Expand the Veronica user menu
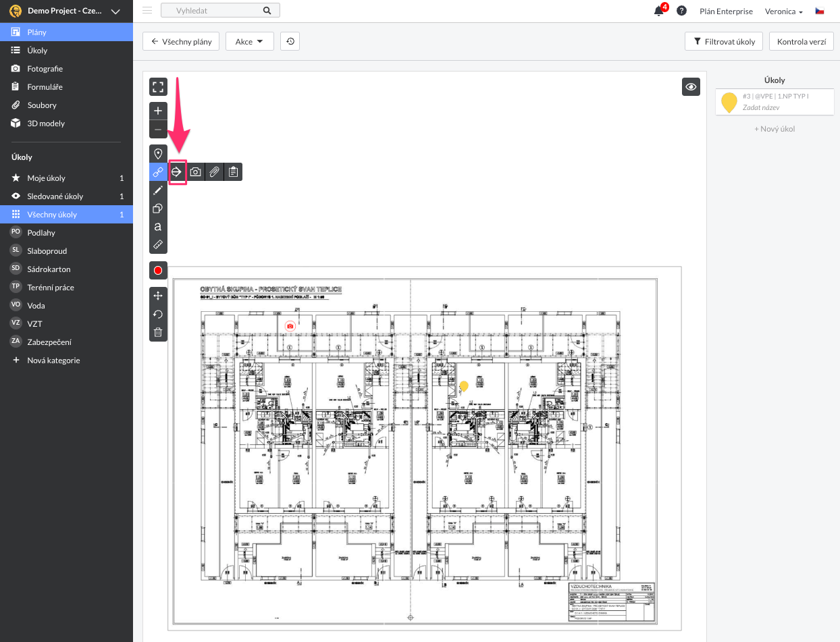840x642 pixels. [783, 11]
